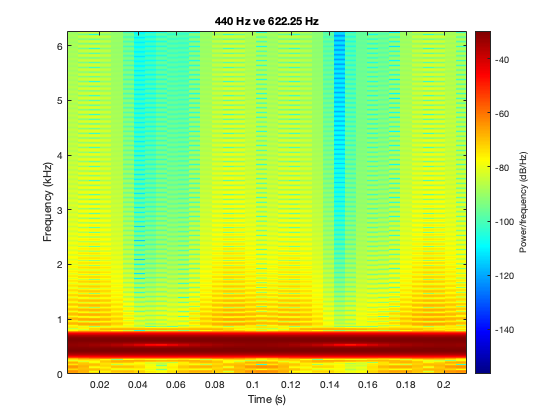Click the -40 colorbar tick label
The height and width of the screenshot is (420, 560).
pyautogui.click(x=503, y=60)
